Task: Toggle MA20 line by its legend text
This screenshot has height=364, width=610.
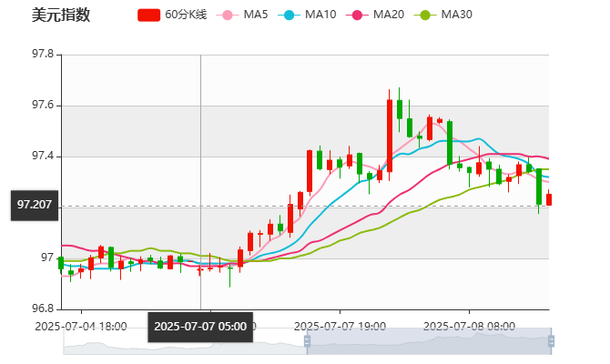Action: click(x=389, y=15)
